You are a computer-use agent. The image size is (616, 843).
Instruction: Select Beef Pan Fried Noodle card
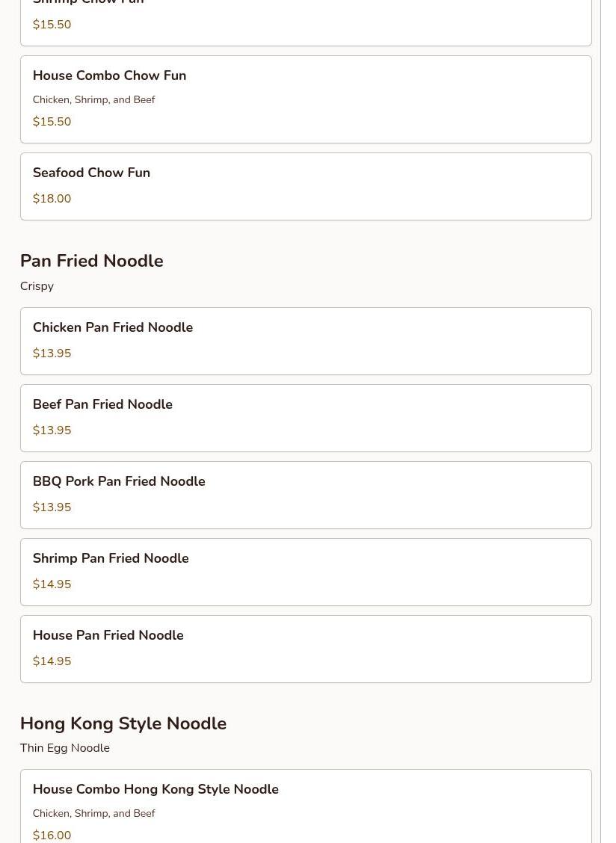pyautogui.click(x=306, y=419)
